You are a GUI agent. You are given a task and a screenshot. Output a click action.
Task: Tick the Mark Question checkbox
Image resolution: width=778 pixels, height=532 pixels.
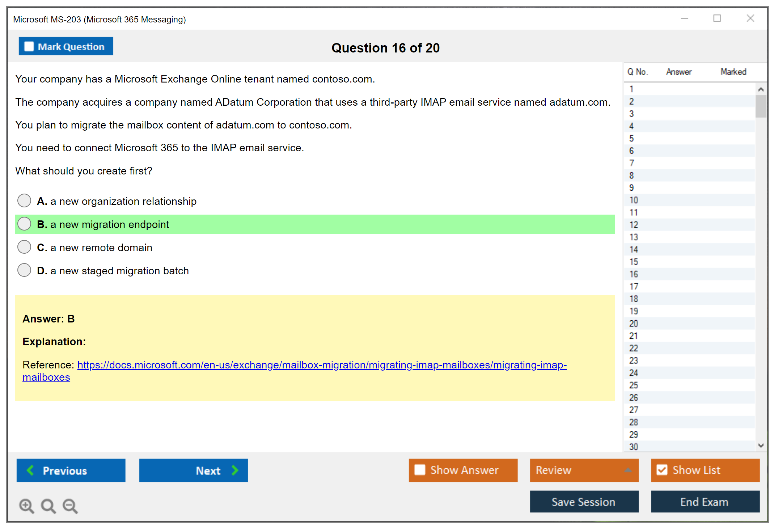pyautogui.click(x=29, y=47)
